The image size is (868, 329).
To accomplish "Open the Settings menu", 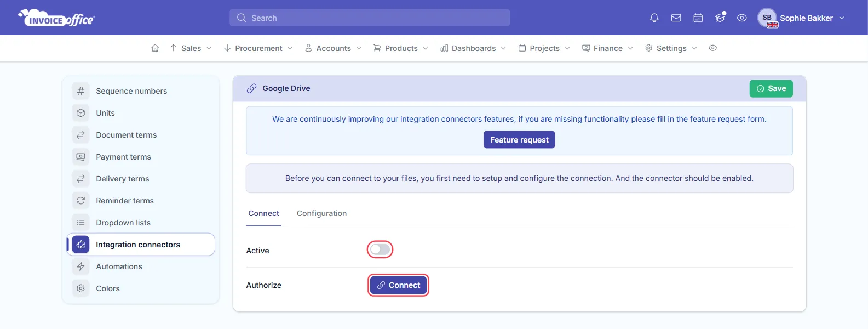I will [x=671, y=48].
